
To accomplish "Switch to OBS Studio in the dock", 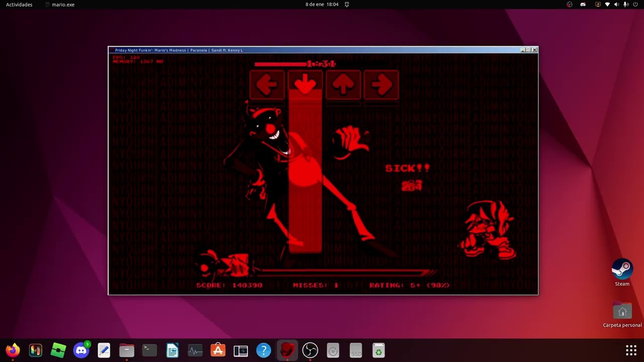I will 310,350.
